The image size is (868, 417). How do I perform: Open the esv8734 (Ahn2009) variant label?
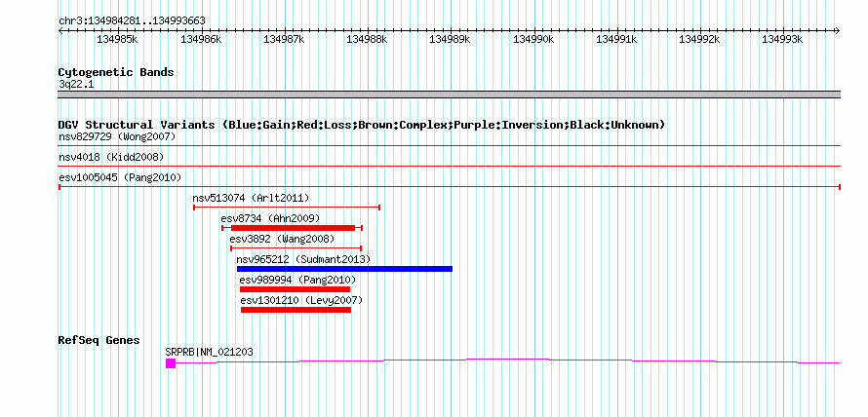coord(270,218)
